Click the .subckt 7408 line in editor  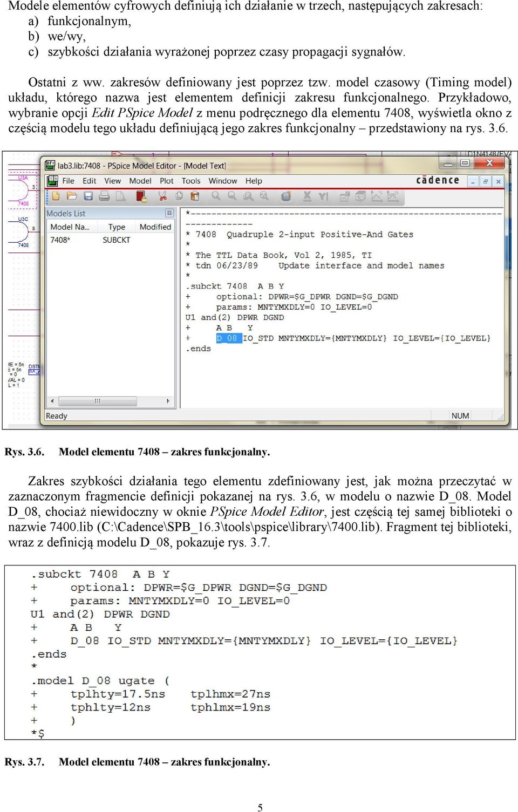pyautogui.click(x=235, y=286)
